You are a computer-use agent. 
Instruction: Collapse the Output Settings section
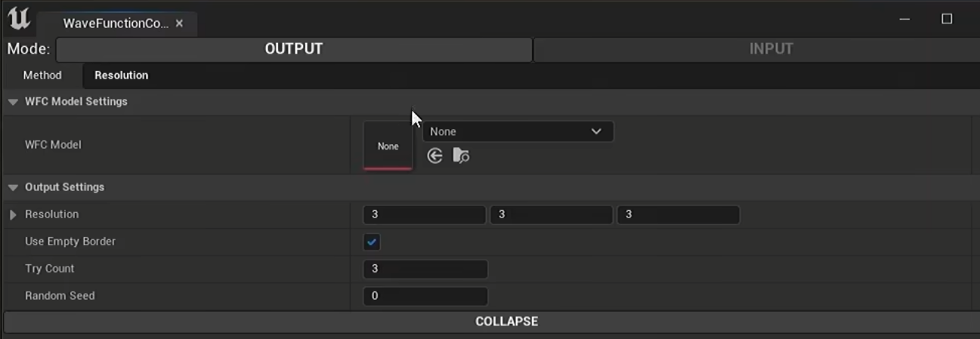pos(13,187)
